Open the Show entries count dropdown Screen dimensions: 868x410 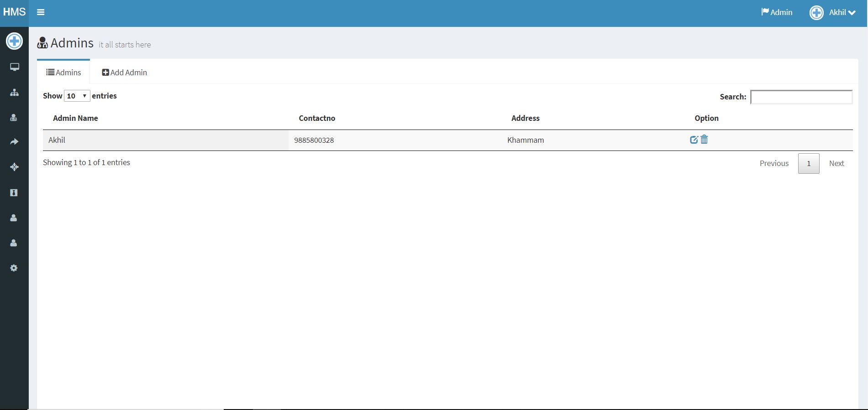[x=77, y=96]
